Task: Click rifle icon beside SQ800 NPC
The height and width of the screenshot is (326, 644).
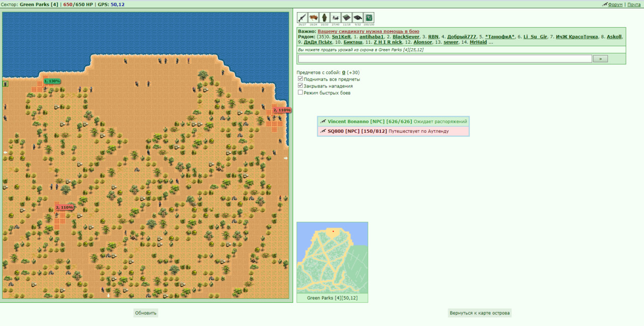Action: point(323,131)
